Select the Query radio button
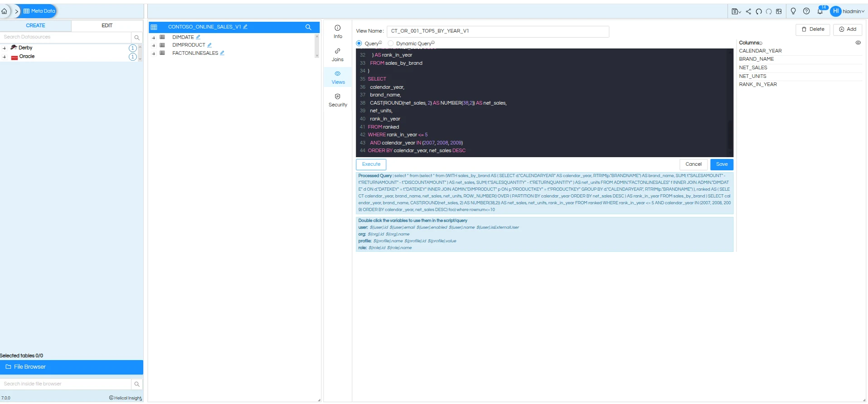Screen dimensions: 868x404 359,43
